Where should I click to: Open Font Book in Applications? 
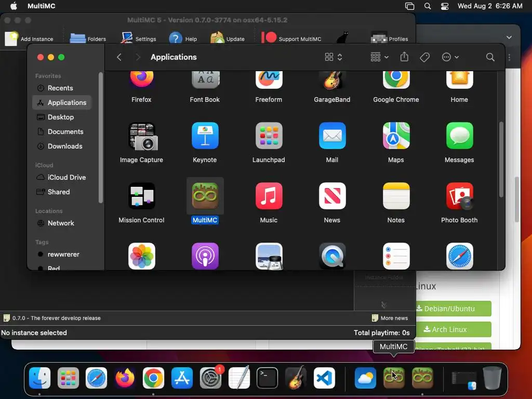(x=205, y=80)
